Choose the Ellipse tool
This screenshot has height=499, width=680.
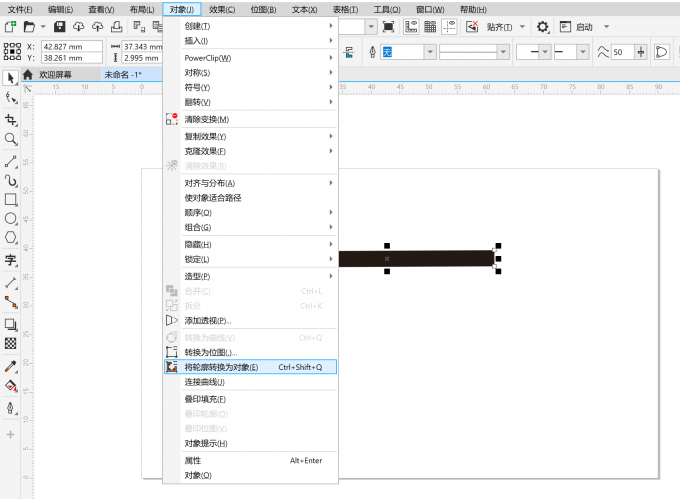[x=11, y=218]
